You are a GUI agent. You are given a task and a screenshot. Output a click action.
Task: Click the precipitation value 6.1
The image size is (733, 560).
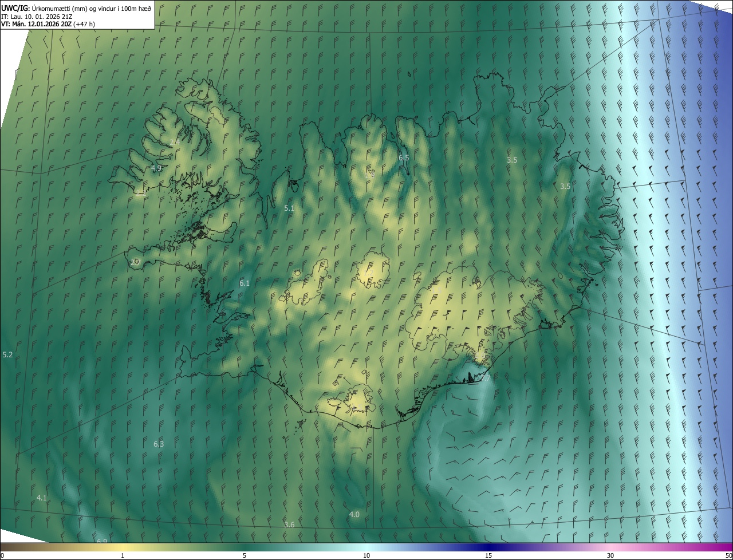point(245,283)
